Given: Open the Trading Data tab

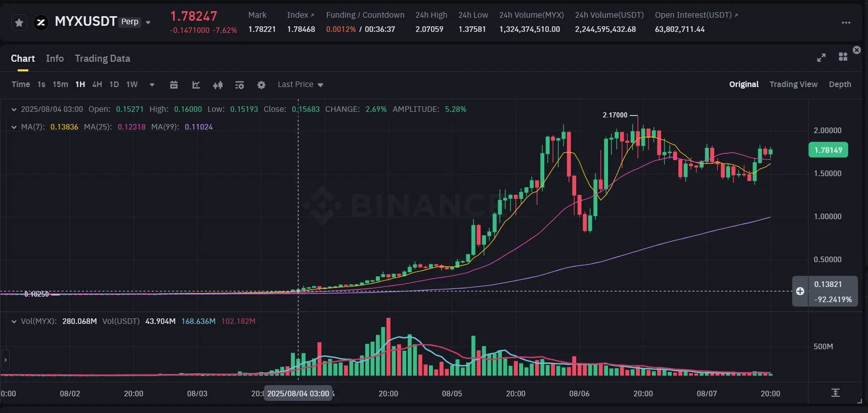Looking at the screenshot, I should [x=102, y=59].
